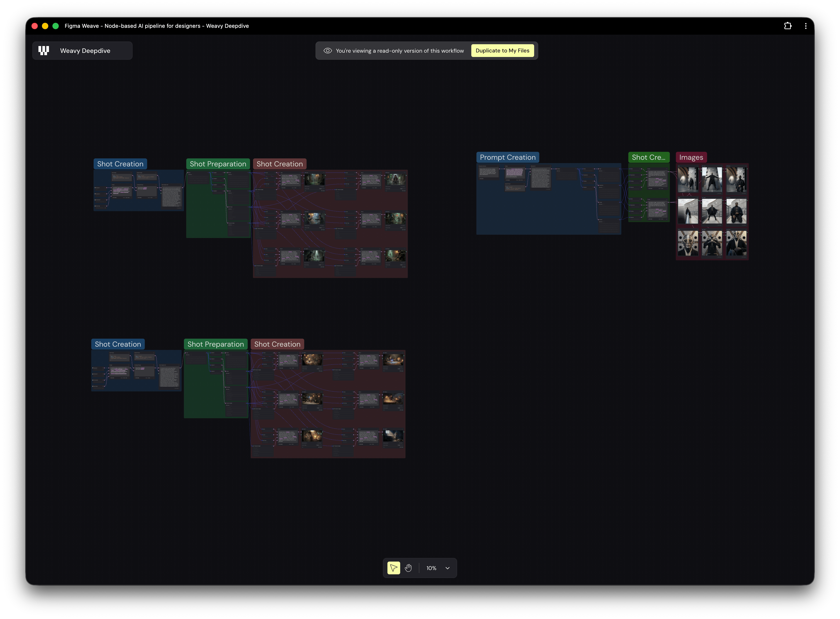Click the Weavy logo icon
Screen dimensions: 840x619
click(x=44, y=51)
